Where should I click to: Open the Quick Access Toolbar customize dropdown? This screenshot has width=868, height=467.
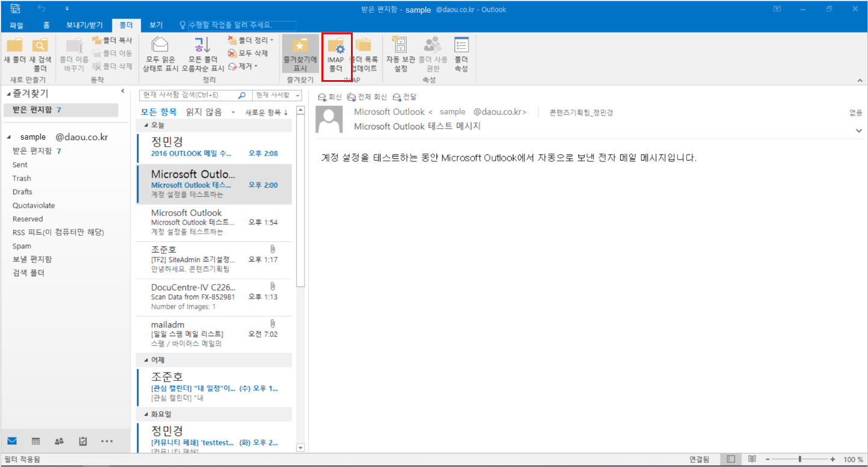tap(67, 9)
